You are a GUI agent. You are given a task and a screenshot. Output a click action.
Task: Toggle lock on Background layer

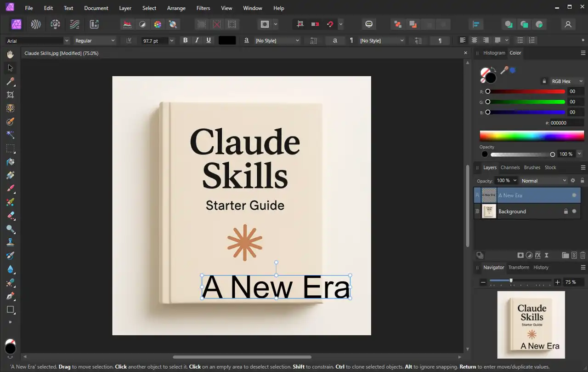(566, 212)
